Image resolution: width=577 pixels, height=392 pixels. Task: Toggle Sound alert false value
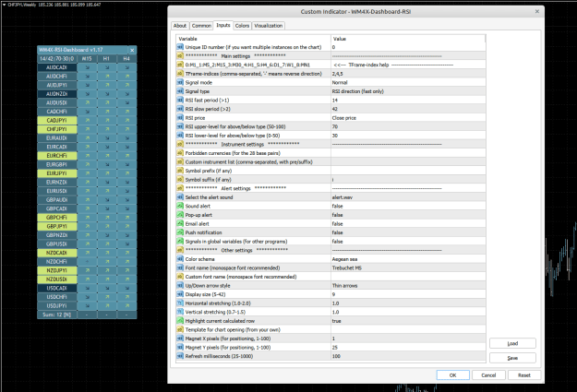pos(408,206)
